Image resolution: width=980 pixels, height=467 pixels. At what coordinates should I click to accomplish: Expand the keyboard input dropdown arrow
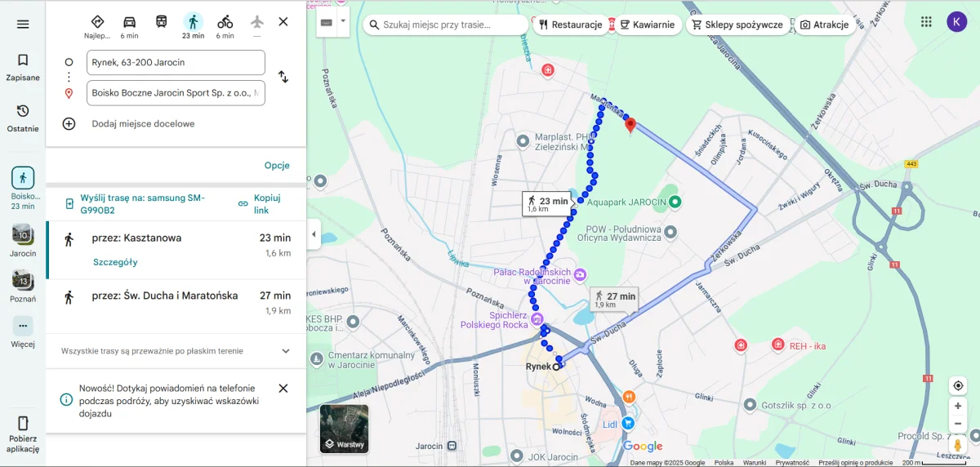[x=343, y=22]
